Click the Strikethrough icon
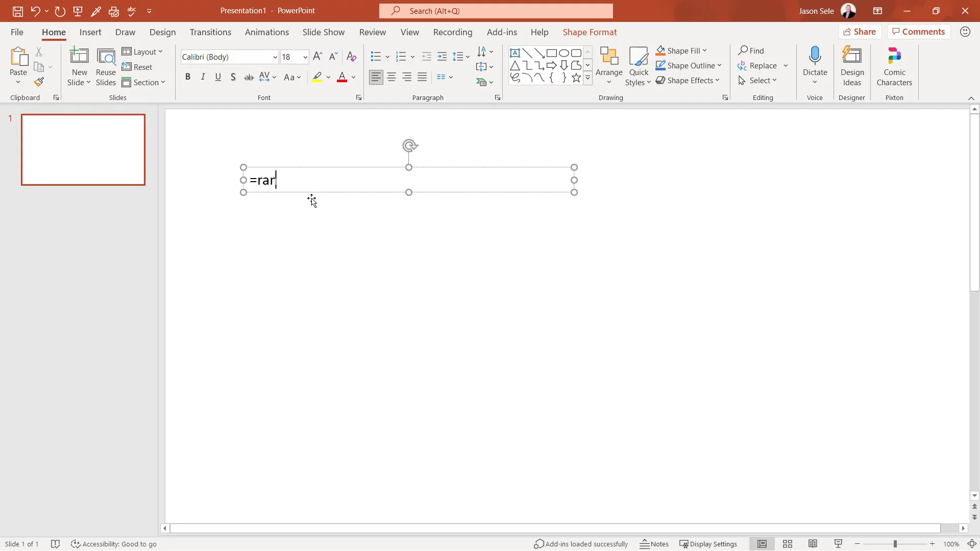Viewport: 980px width, 551px height. click(x=249, y=77)
